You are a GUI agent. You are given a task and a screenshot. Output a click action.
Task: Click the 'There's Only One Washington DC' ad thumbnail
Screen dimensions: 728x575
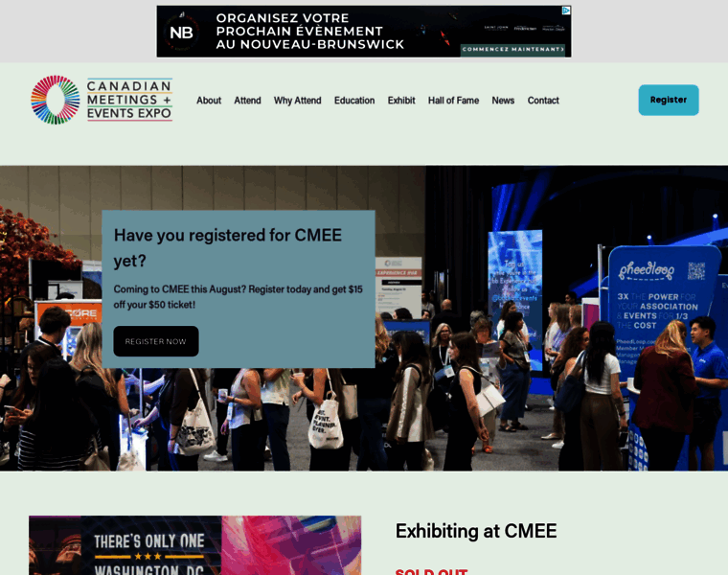pyautogui.click(x=195, y=545)
